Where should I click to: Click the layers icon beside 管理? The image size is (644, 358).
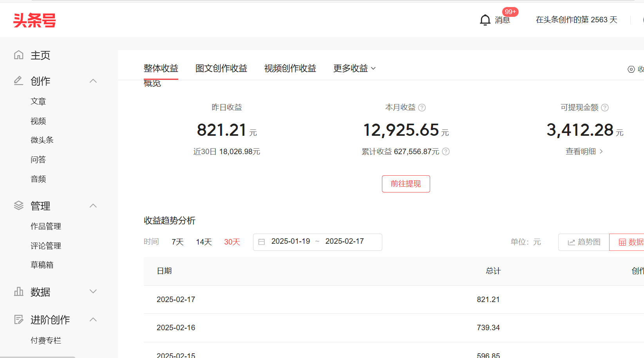point(19,205)
